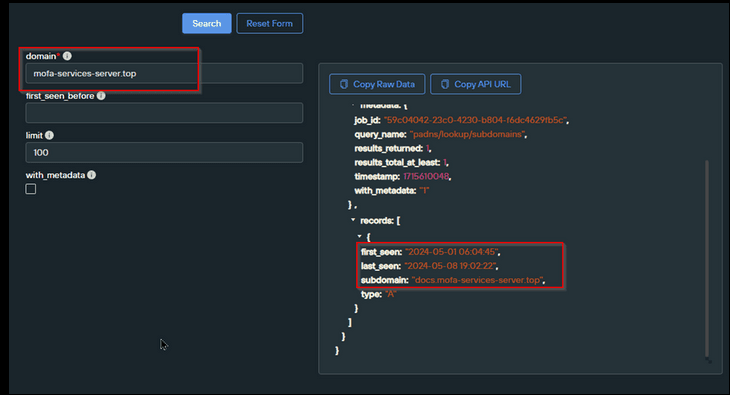Viewport: 730px width, 395px height.
Task: Focus the limit field showing 100
Action: point(164,152)
